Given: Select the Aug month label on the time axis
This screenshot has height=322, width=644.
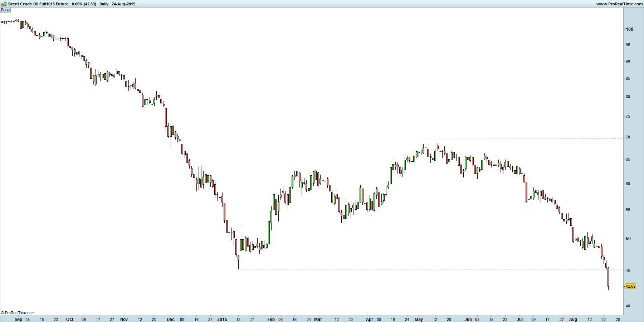Looking at the screenshot, I should (x=573, y=319).
